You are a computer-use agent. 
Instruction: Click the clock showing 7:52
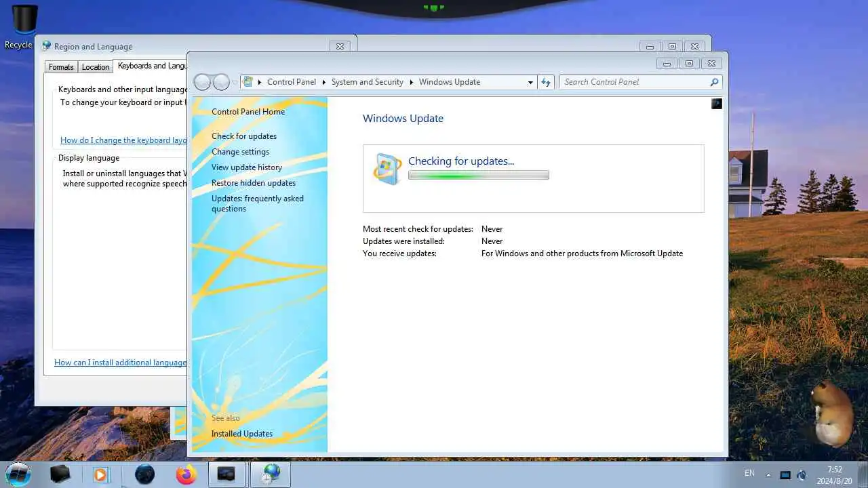coord(835,470)
